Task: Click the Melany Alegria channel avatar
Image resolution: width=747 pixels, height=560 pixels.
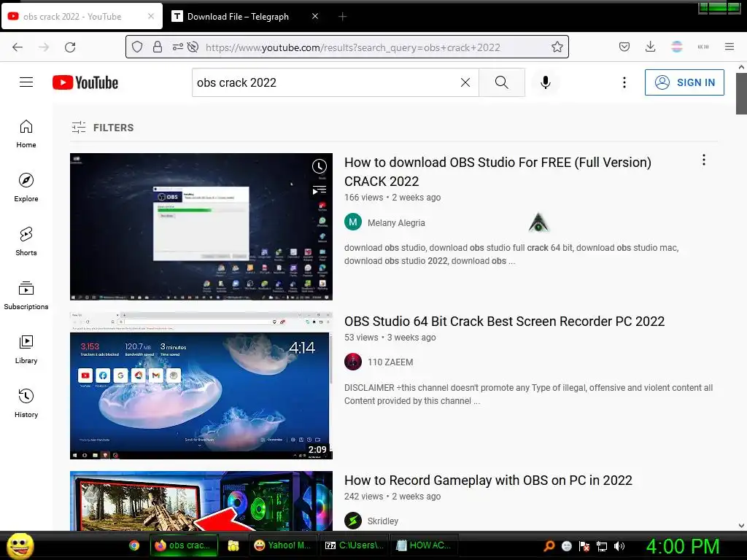Action: 353,222
